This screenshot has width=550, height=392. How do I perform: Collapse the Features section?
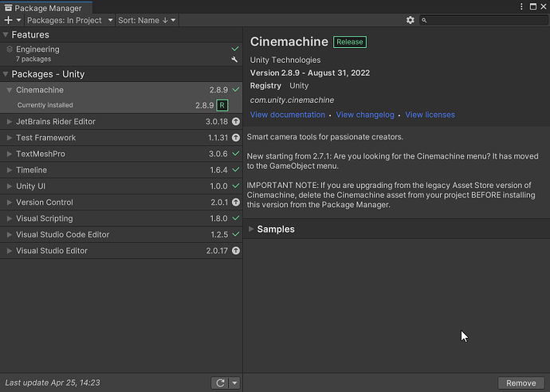pos(6,35)
